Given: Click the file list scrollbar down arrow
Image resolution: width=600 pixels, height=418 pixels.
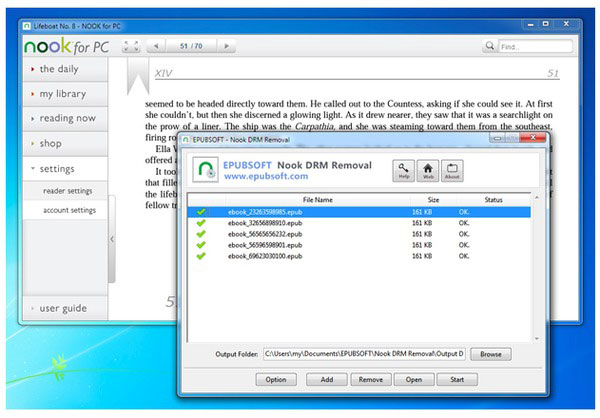Looking at the screenshot, I should tap(536, 339).
